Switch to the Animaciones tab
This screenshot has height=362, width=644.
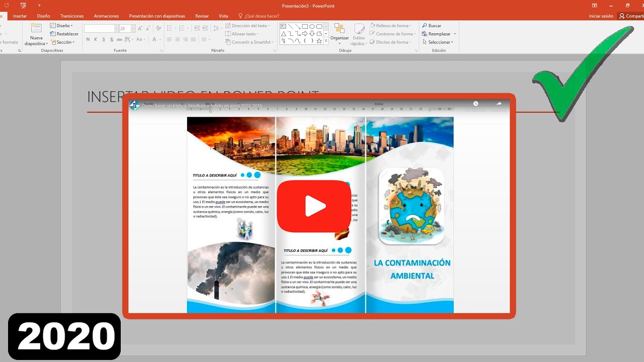[107, 16]
